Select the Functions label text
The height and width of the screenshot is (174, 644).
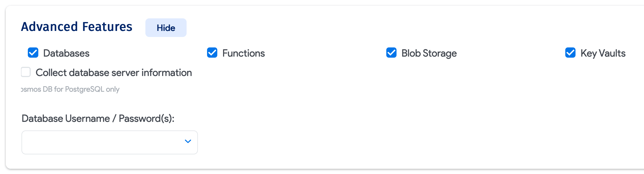click(x=243, y=53)
